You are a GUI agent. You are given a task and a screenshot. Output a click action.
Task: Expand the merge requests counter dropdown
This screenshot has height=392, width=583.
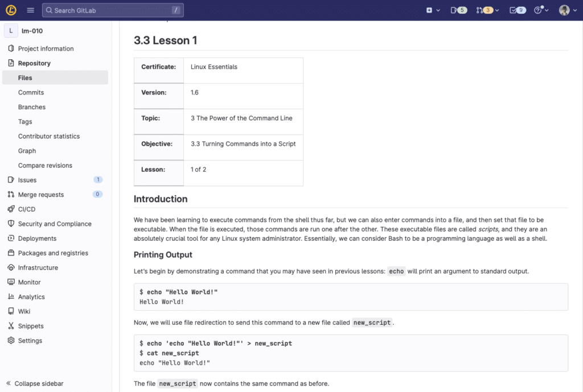tap(487, 10)
